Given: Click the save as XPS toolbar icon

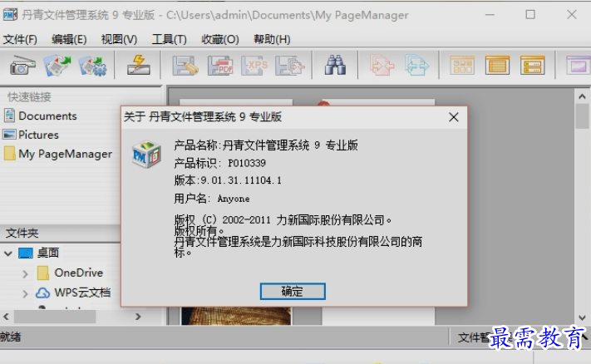Looking at the screenshot, I should pyautogui.click(x=254, y=66).
